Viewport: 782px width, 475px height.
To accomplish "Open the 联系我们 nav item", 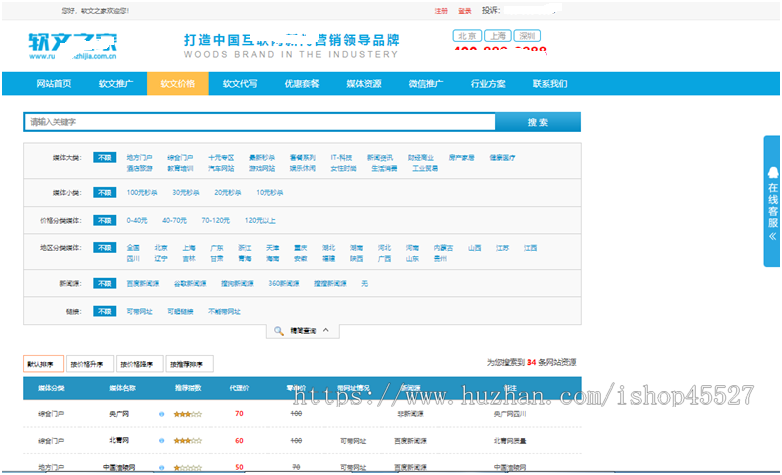I will (x=550, y=84).
